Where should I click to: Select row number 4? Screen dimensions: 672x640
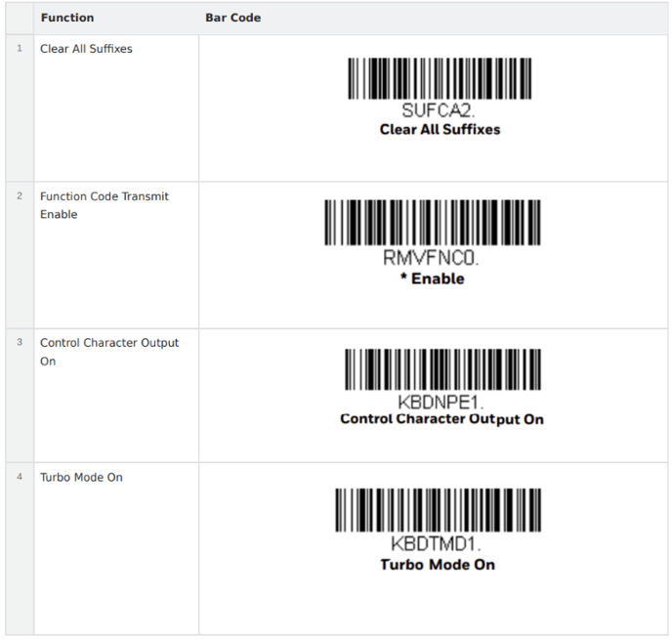point(20,478)
